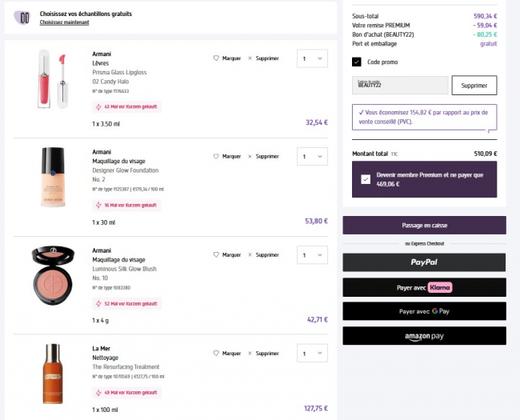This screenshot has width=520, height=420.
Task: Open quantity dropdown for Designer Glow Foundation
Action: pos(312,157)
